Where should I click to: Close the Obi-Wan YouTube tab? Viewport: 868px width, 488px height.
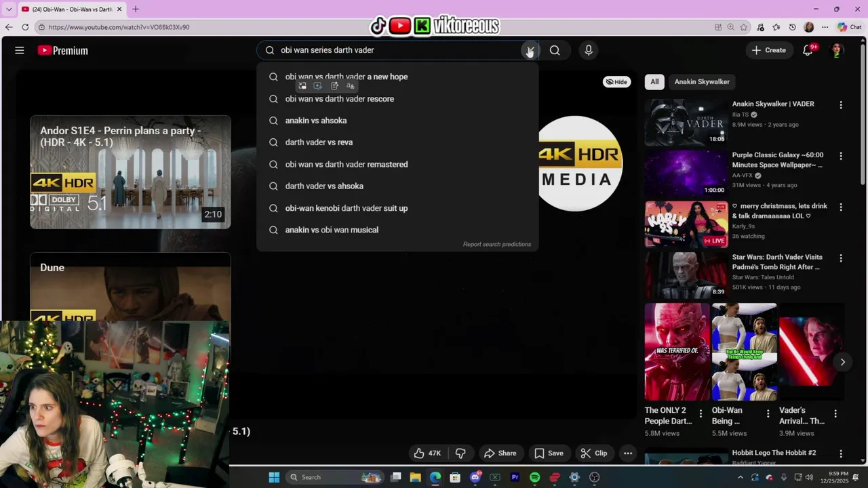click(120, 9)
